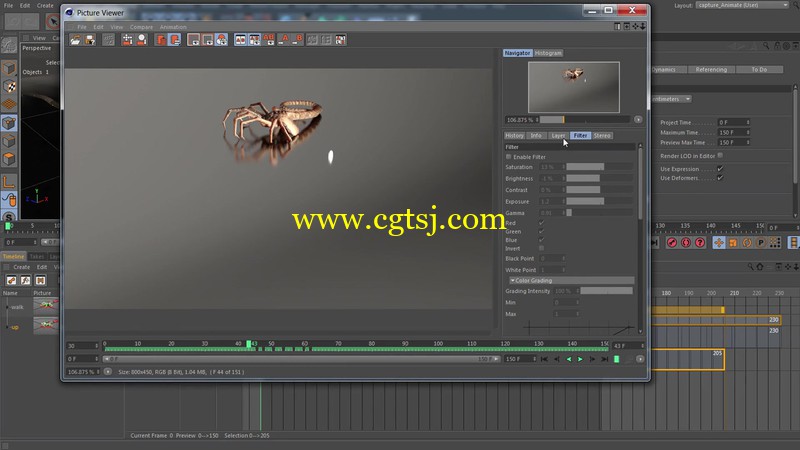Click the navigator preview thumbnail
The image size is (800, 450).
pyautogui.click(x=574, y=87)
